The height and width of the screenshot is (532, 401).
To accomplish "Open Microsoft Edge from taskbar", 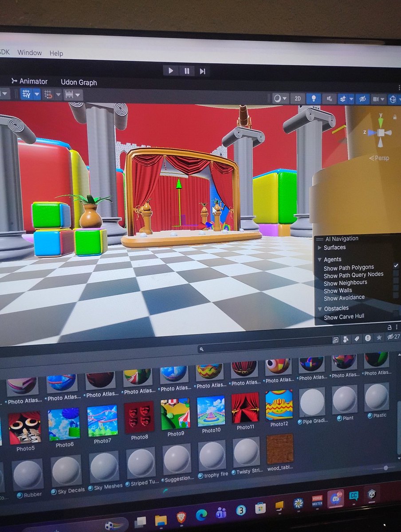I will click(x=201, y=514).
